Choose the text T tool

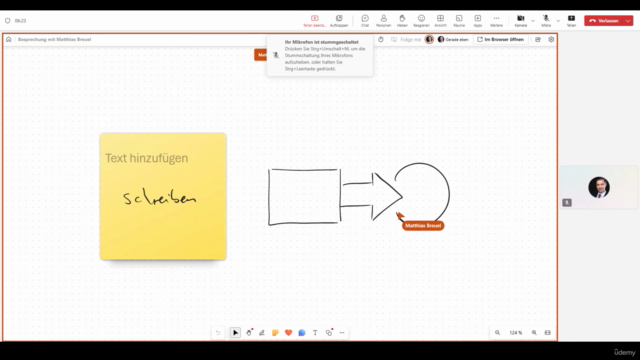315,333
